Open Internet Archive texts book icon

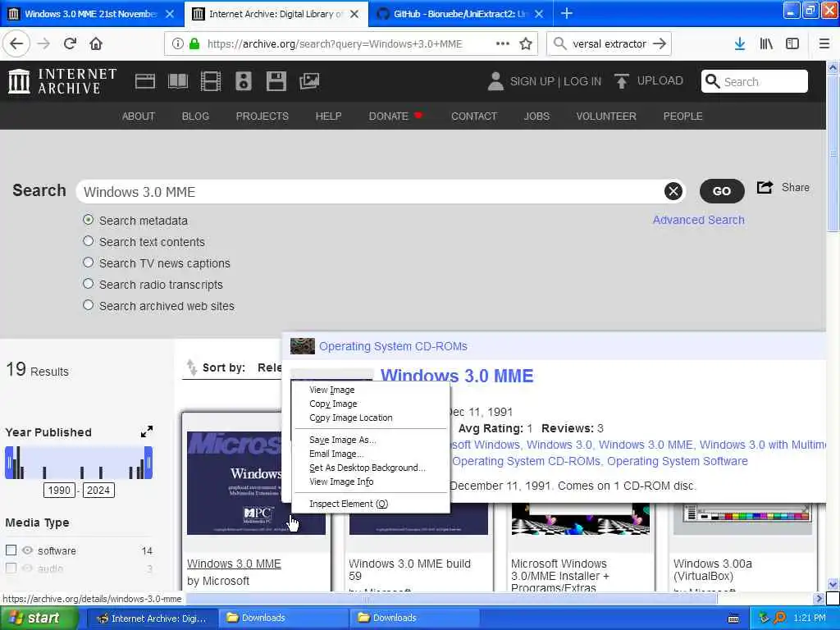coord(178,81)
